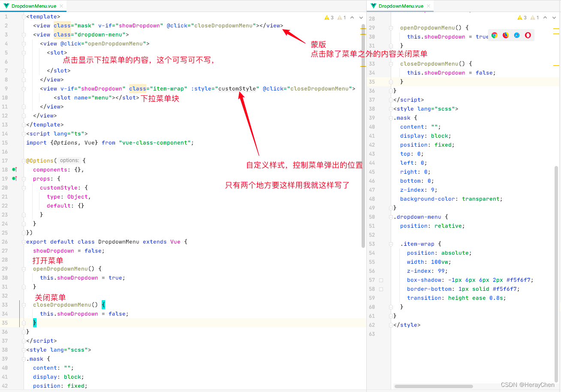Click the right editor horizontal scrollbar

[434, 386]
